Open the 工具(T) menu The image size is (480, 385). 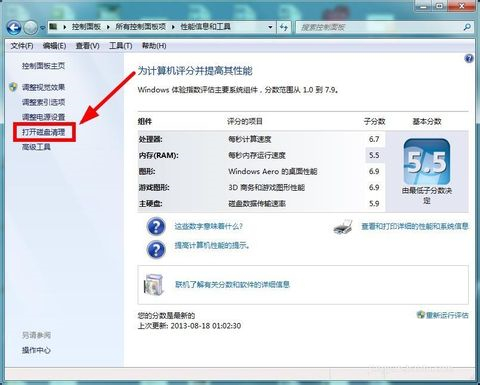coord(121,46)
